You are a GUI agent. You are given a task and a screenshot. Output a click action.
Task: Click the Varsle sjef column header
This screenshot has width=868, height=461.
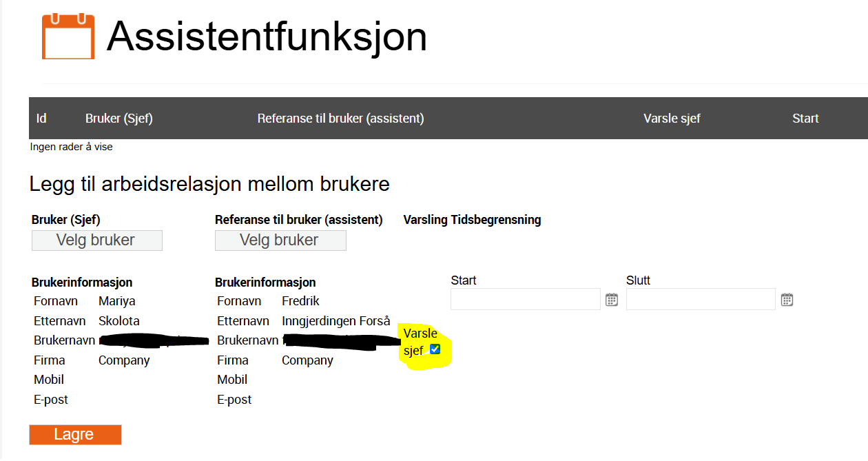click(672, 119)
